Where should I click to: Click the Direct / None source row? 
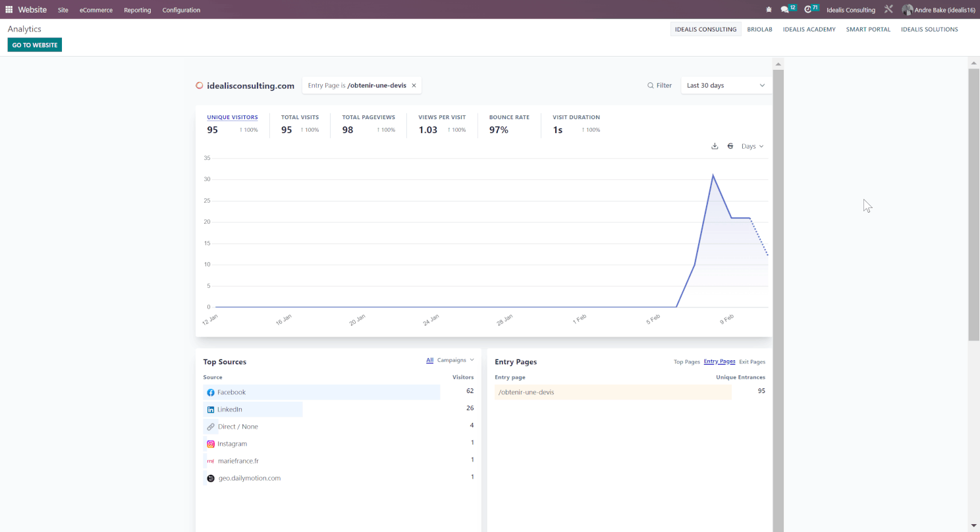point(339,427)
